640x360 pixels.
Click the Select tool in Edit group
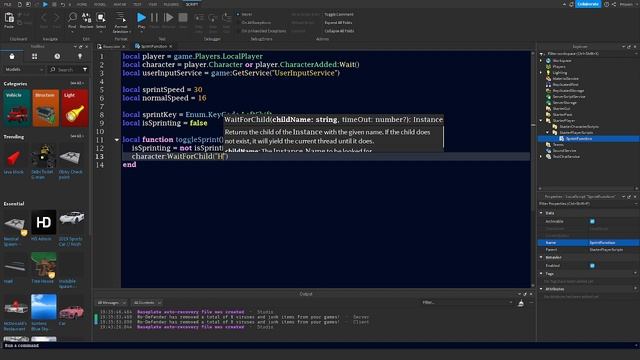[x=101, y=18]
